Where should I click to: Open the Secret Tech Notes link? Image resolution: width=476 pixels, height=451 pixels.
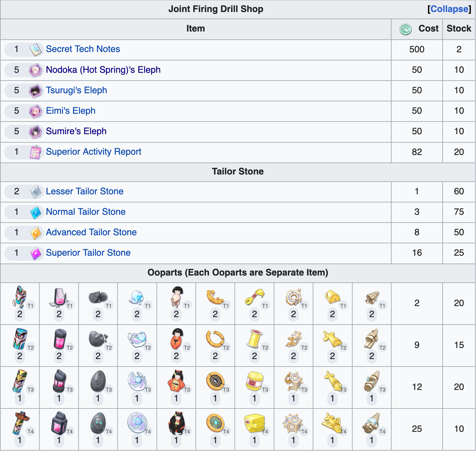83,49
